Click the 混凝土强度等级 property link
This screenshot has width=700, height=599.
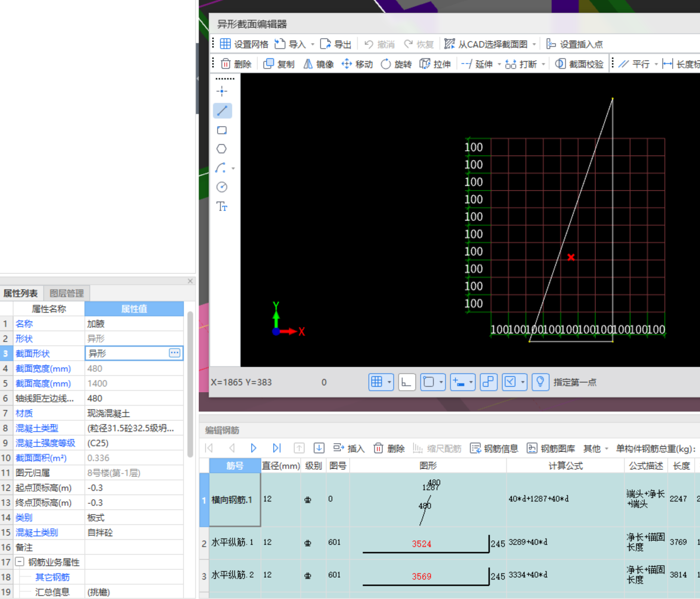coord(45,443)
